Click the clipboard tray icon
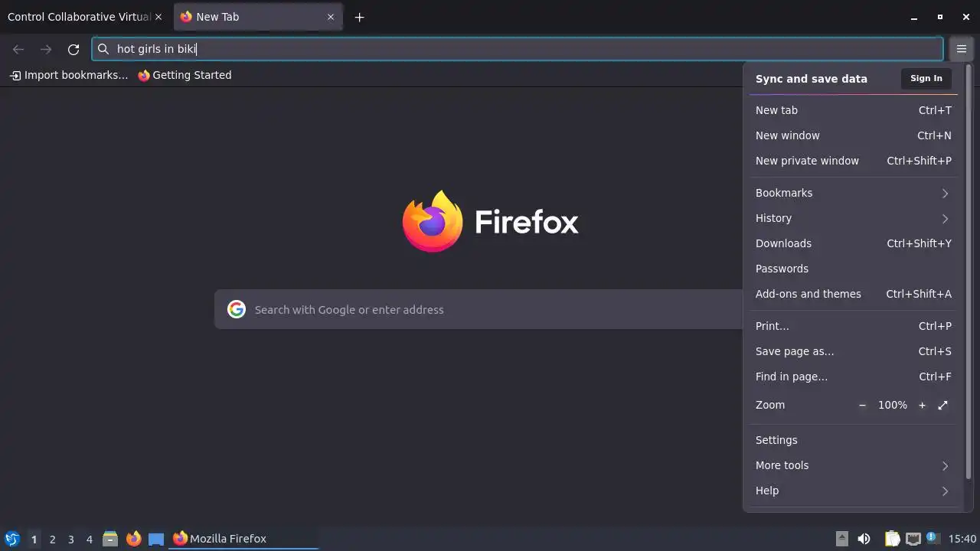This screenshot has width=980, height=551. click(x=893, y=539)
